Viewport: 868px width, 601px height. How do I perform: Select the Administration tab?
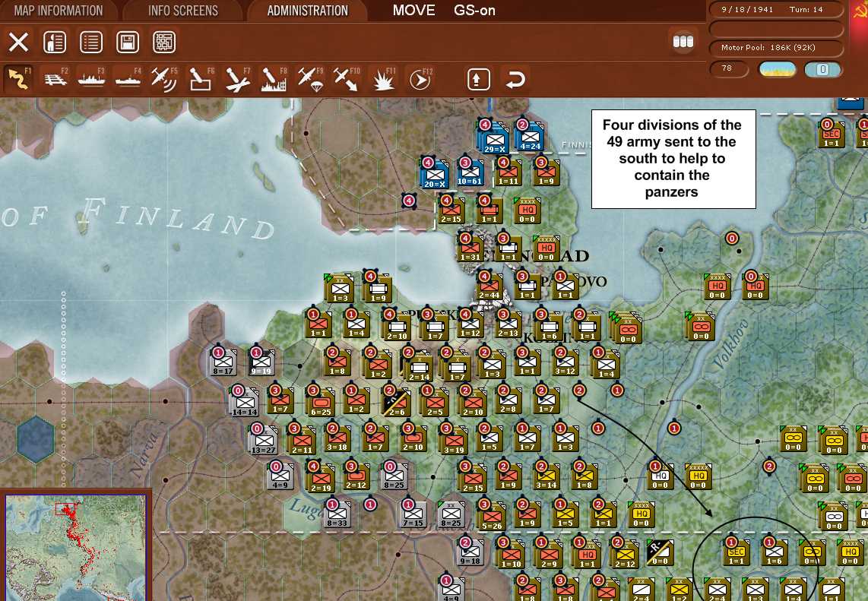point(307,11)
